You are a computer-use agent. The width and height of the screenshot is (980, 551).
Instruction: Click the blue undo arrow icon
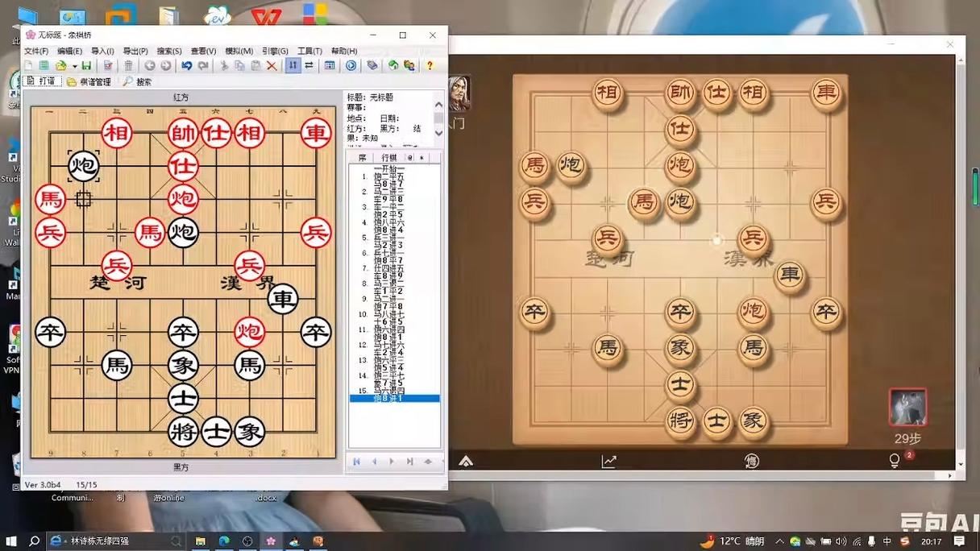click(x=186, y=65)
